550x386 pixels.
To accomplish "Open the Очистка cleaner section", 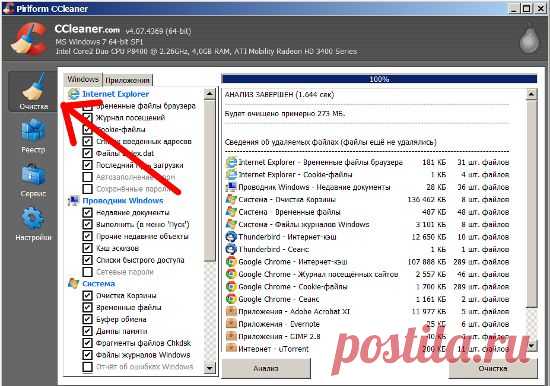I will [33, 92].
